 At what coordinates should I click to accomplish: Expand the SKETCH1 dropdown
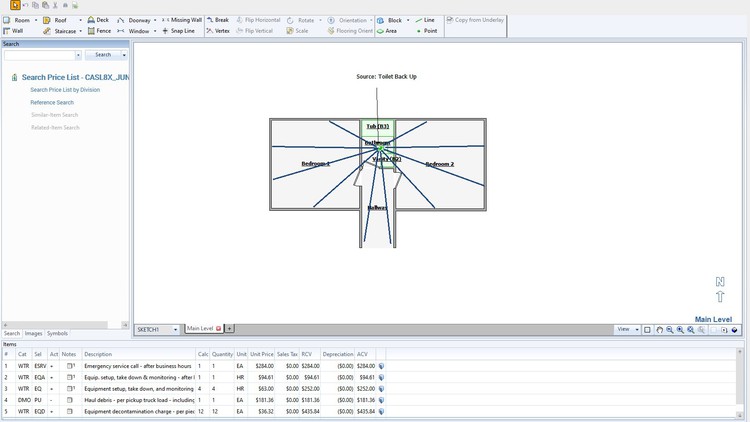tap(175, 329)
